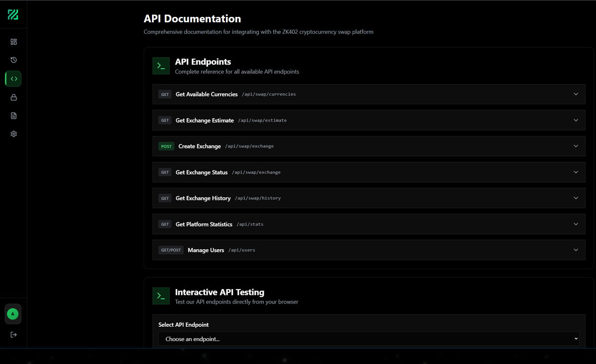The height and width of the screenshot is (364, 596).
Task: Click the terminal icon beside Interactive API Testing
Action: pos(161,296)
